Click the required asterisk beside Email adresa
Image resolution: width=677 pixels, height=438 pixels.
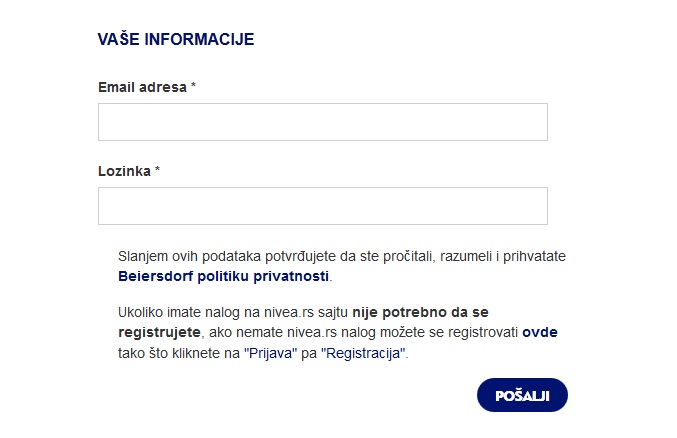pyautogui.click(x=193, y=86)
